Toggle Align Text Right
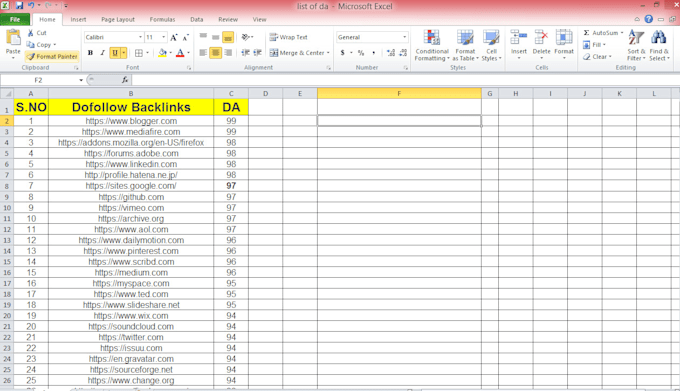This screenshot has width=680, height=391. tap(228, 53)
